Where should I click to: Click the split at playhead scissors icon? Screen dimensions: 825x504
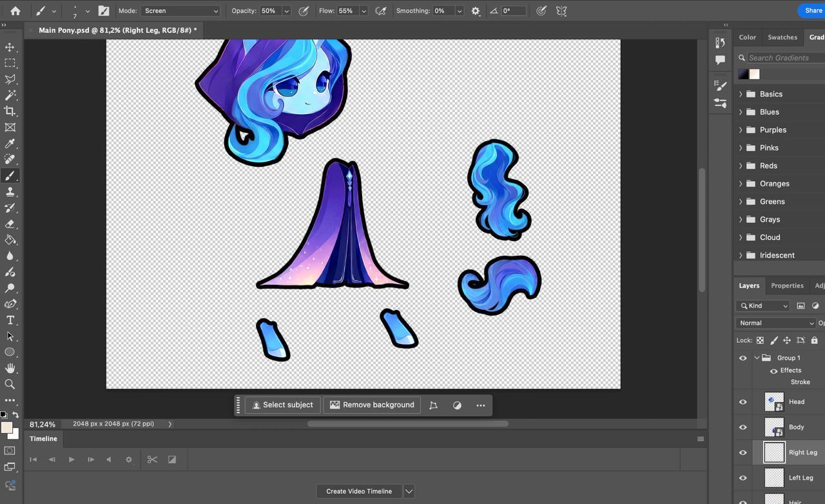[x=152, y=460]
